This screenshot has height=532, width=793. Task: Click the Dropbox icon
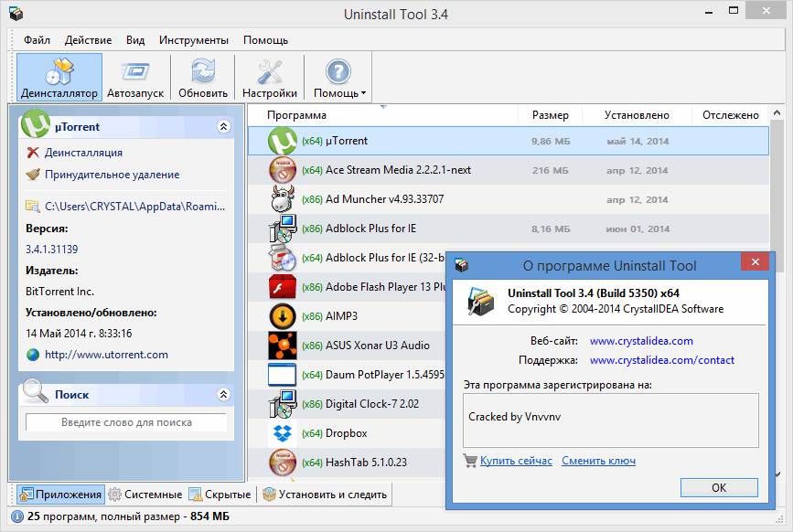click(x=283, y=433)
